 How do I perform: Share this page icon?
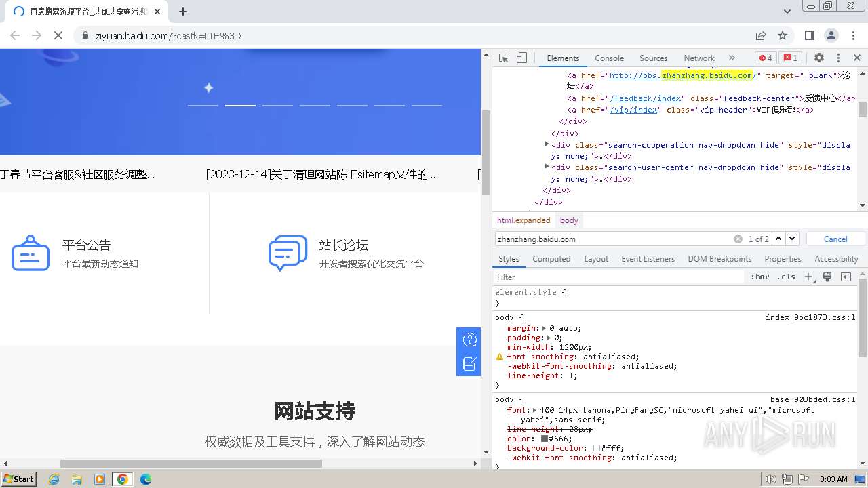coord(761,35)
